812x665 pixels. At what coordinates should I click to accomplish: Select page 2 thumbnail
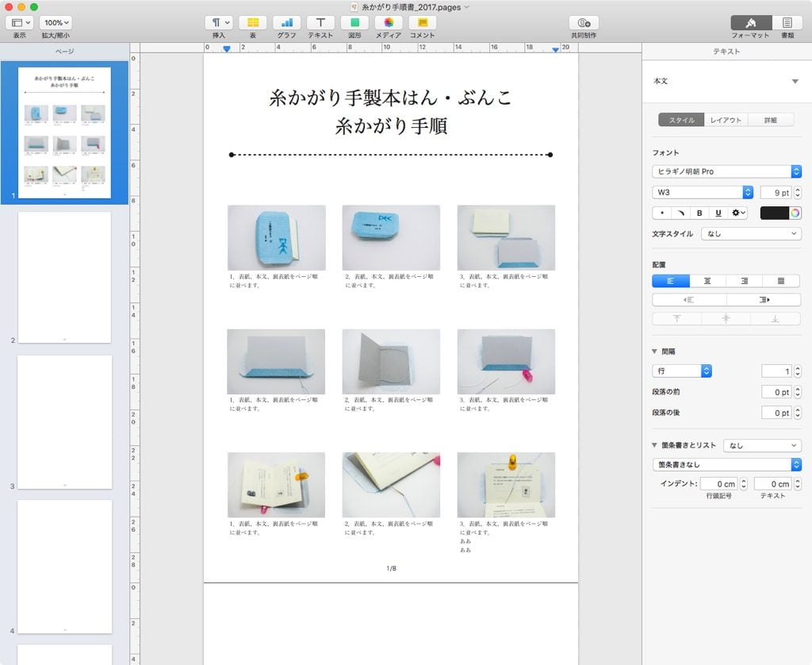pos(64,277)
